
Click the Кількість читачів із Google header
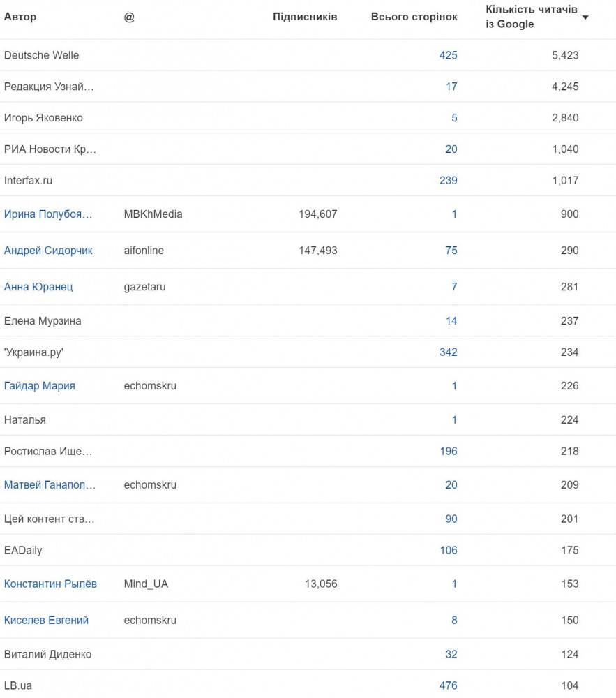coord(532,17)
